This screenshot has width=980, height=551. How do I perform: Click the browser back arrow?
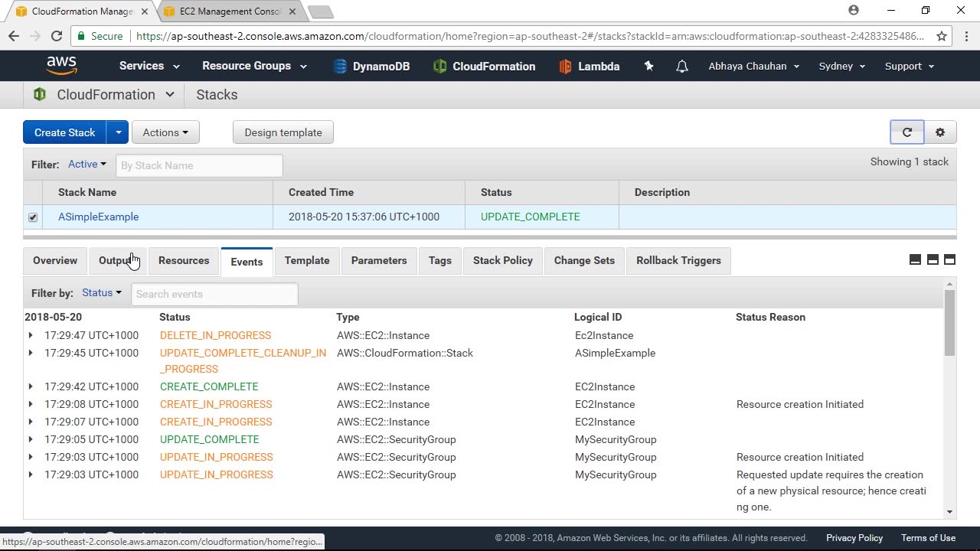coord(14,36)
